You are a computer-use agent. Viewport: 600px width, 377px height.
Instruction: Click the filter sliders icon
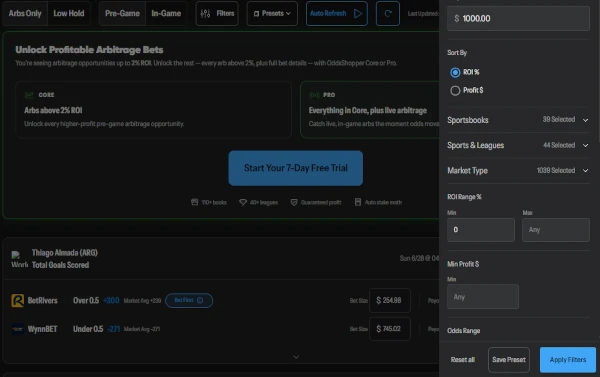pyautogui.click(x=205, y=14)
